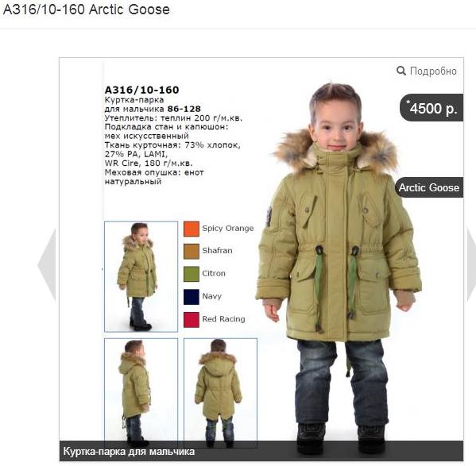Click the magnifier icon beside Подробно
This screenshot has height=466, width=476.
(401, 71)
